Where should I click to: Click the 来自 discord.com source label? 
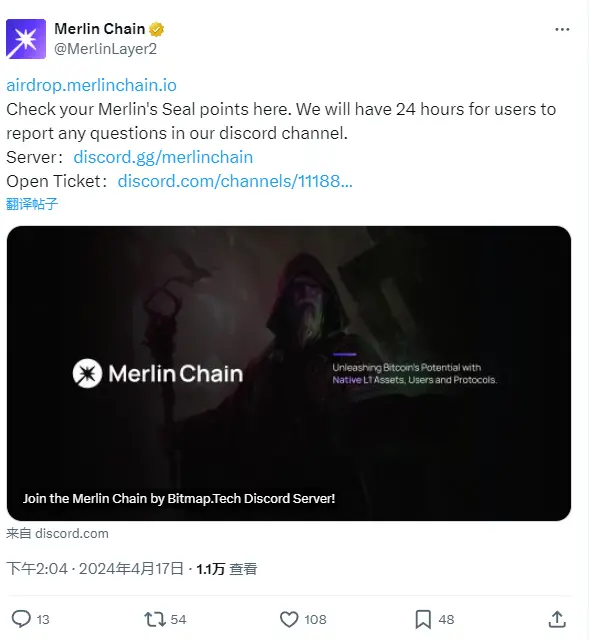pos(57,533)
